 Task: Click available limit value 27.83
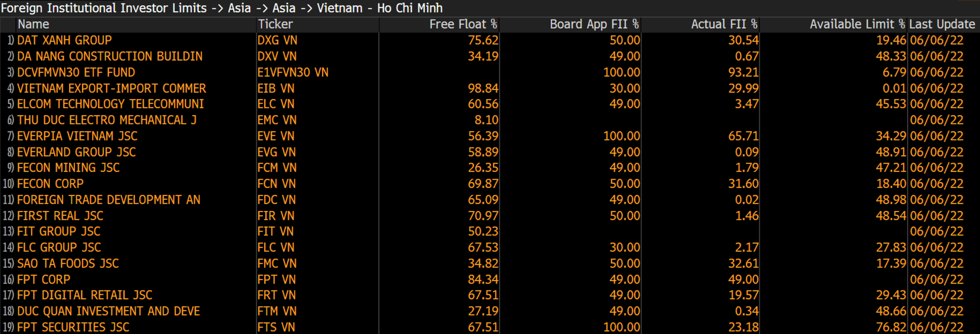click(x=891, y=247)
